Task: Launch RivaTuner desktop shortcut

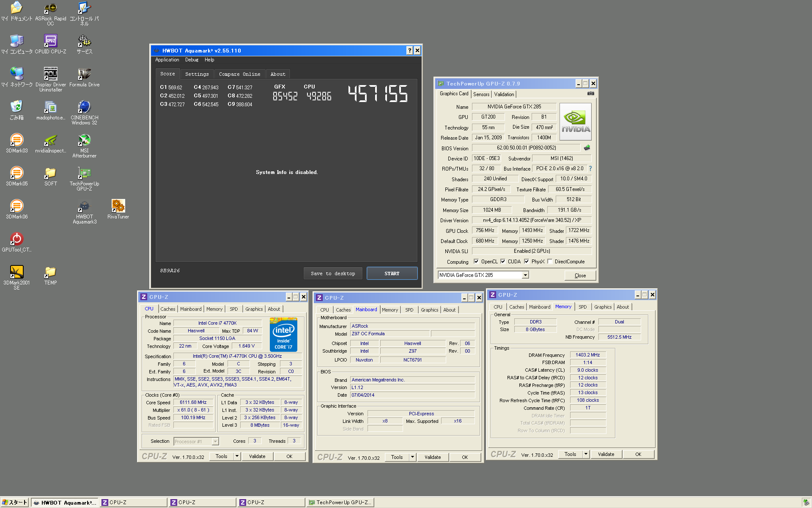Action: pyautogui.click(x=118, y=209)
